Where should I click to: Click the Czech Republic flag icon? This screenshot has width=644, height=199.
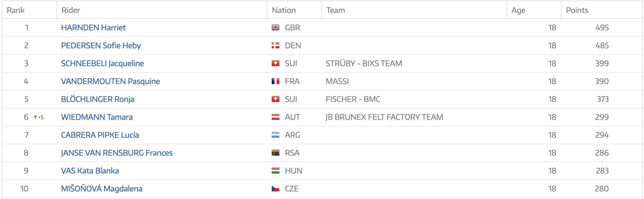click(x=275, y=189)
